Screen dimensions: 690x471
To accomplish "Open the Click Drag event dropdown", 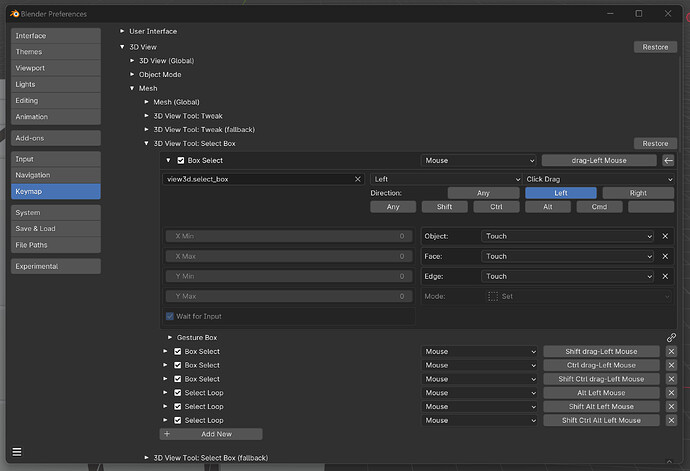I will pos(598,179).
